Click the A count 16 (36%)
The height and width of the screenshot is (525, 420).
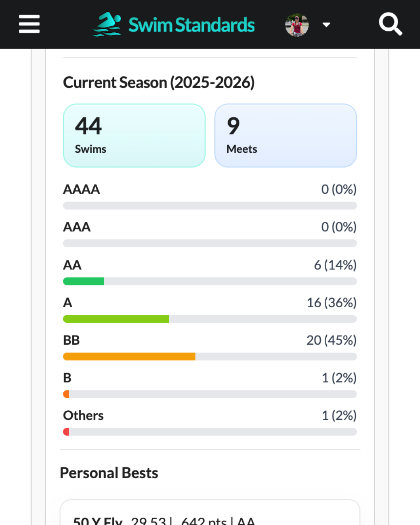(331, 303)
